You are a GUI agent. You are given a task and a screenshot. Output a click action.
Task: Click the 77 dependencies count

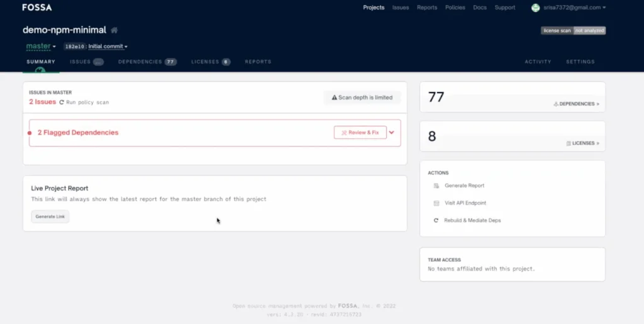(x=436, y=97)
